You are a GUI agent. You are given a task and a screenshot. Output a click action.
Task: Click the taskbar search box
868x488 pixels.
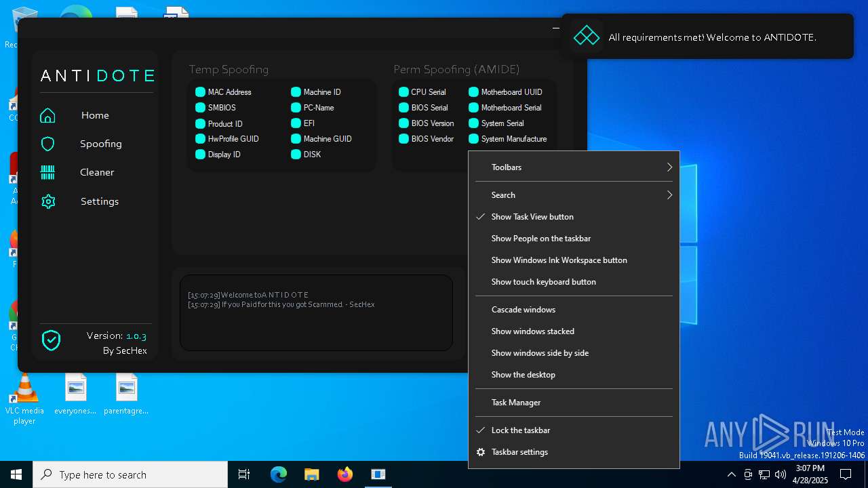130,474
